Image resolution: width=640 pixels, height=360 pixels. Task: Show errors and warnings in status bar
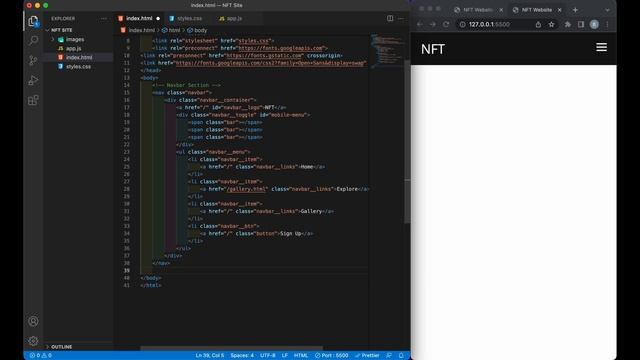tap(40, 356)
